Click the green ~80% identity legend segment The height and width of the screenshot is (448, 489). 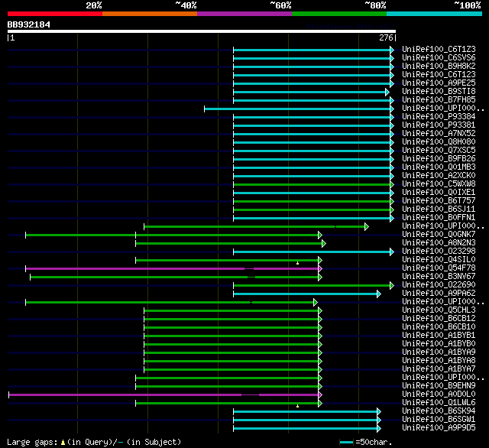pyautogui.click(x=339, y=14)
